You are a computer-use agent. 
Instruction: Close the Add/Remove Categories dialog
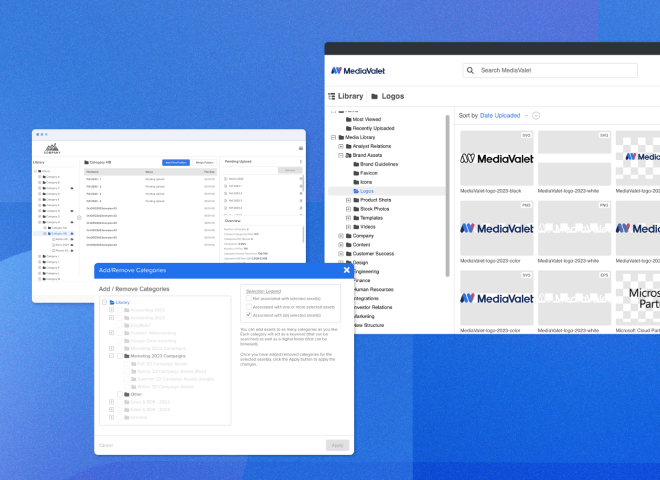[346, 270]
